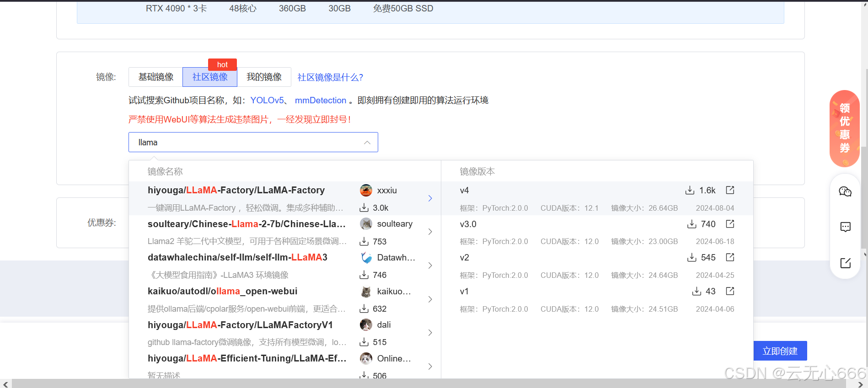The image size is (868, 388).
Task: Expand datawhalechina/self-llm versions chevron
Action: pos(430,266)
